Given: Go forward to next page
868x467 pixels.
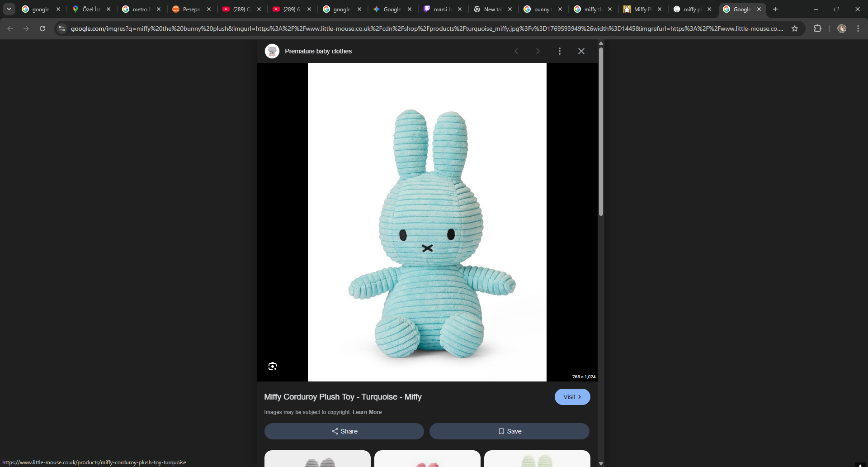Looking at the screenshot, I should coord(26,29).
